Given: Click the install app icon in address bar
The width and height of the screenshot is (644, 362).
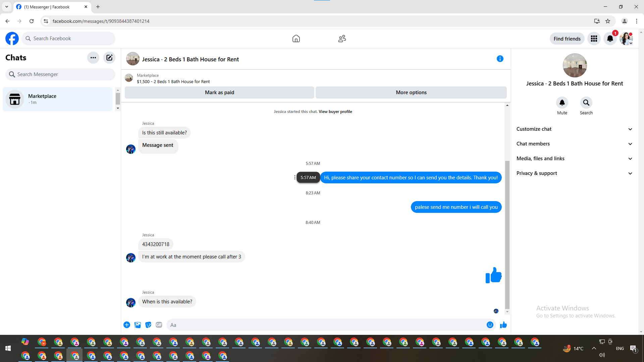Looking at the screenshot, I should (x=597, y=21).
